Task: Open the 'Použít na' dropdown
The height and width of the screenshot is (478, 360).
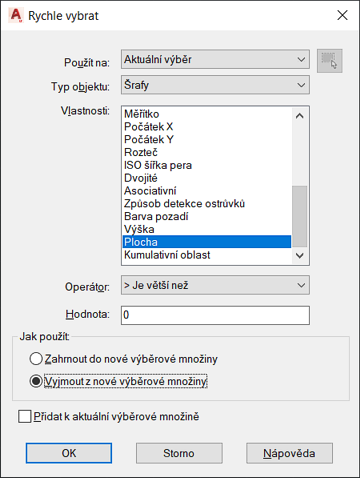Action: 215,59
